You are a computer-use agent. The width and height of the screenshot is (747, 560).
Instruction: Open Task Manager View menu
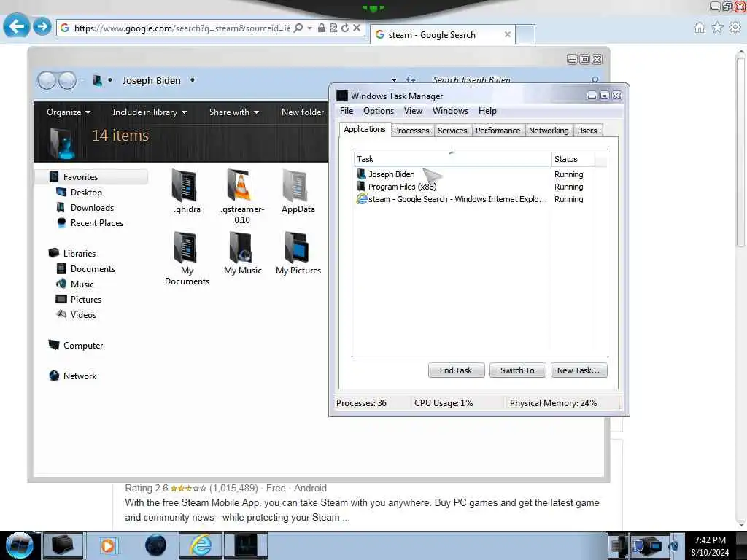pos(413,111)
